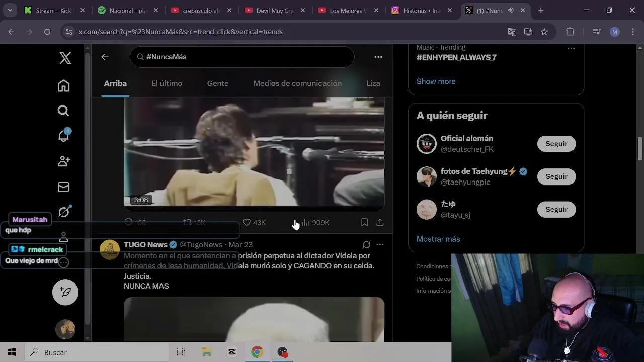Open Chrome three-dot menu
The width and height of the screenshot is (644, 362).
coord(632,32)
